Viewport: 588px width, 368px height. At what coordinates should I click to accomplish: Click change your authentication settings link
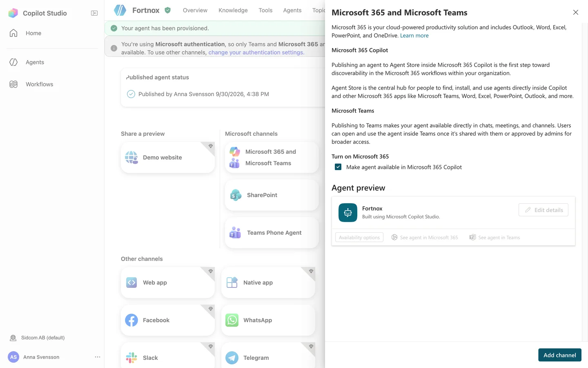coord(256,52)
